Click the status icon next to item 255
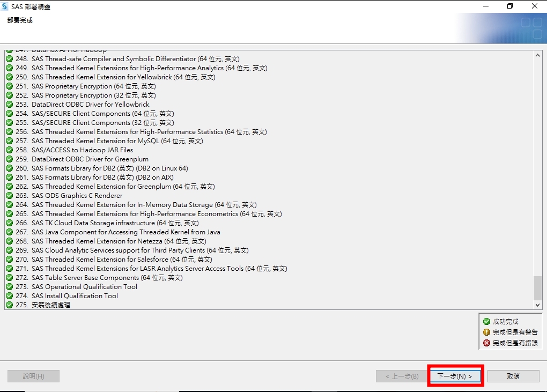 (10, 123)
